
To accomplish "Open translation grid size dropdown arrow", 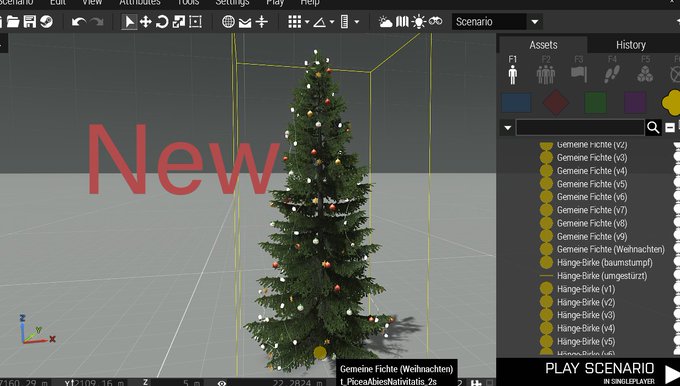I will [307, 22].
